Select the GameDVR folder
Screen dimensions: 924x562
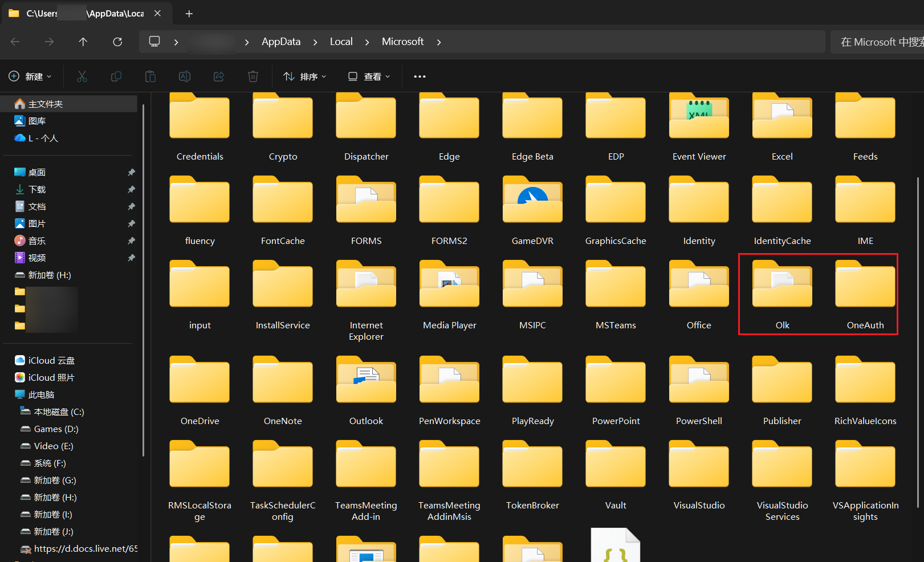tap(532, 211)
